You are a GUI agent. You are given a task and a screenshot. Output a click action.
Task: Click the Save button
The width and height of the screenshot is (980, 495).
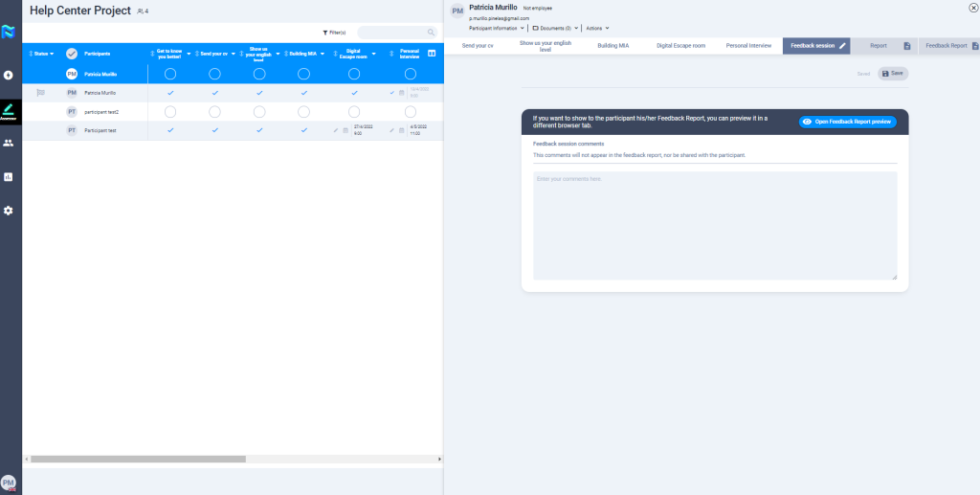pos(892,73)
